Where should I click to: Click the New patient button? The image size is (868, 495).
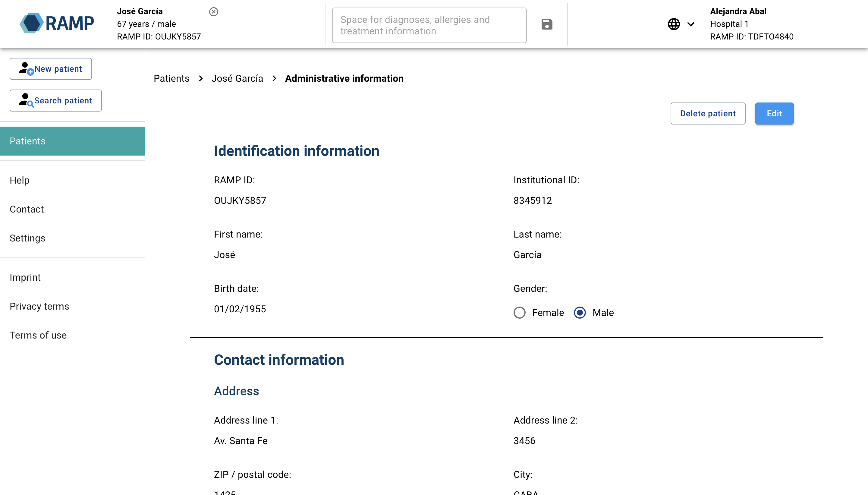point(51,69)
